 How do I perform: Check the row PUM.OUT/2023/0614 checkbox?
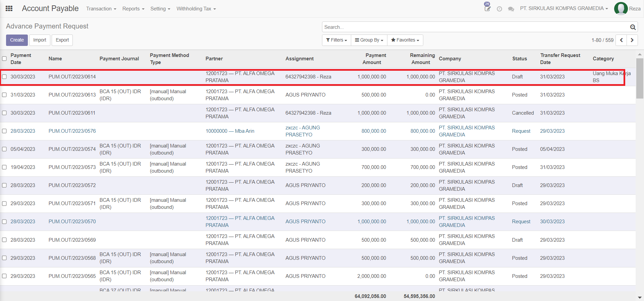pos(4,77)
